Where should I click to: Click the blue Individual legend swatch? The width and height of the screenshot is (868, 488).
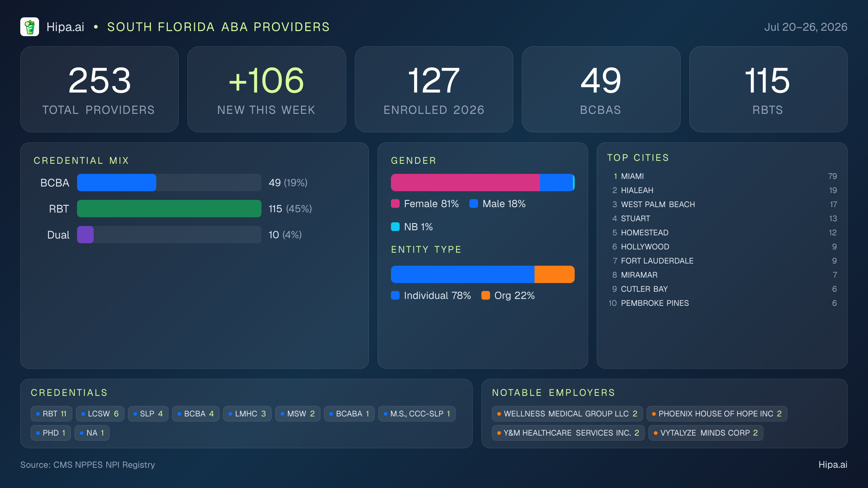[x=395, y=295]
